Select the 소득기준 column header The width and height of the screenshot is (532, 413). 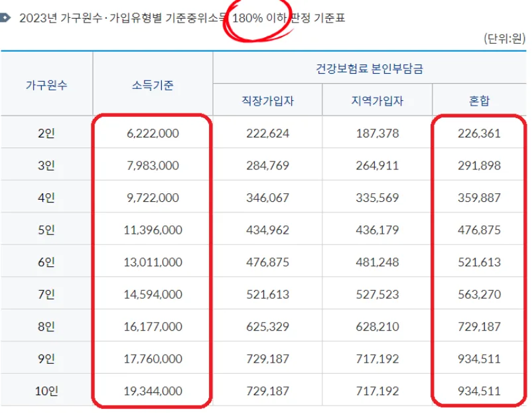(x=153, y=85)
